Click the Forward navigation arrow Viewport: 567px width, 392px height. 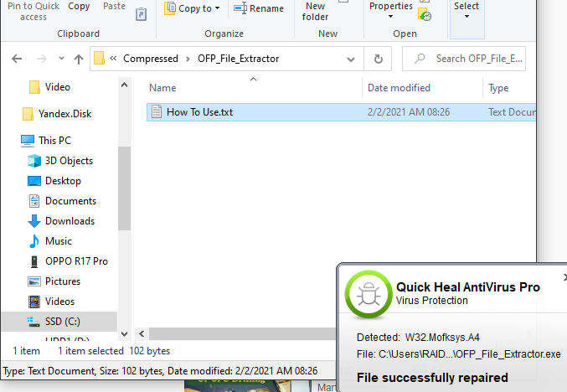point(42,59)
